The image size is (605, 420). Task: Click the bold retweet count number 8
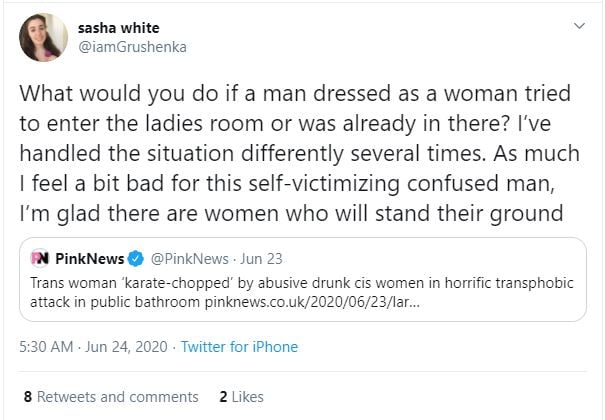[x=27, y=396]
